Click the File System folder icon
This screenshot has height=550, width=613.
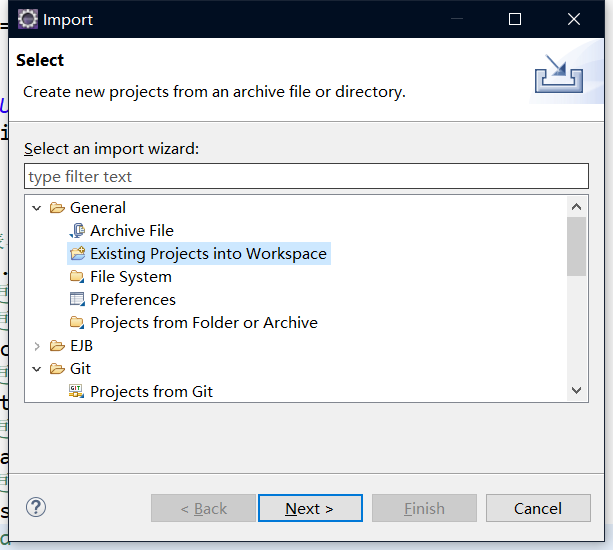[x=77, y=277]
